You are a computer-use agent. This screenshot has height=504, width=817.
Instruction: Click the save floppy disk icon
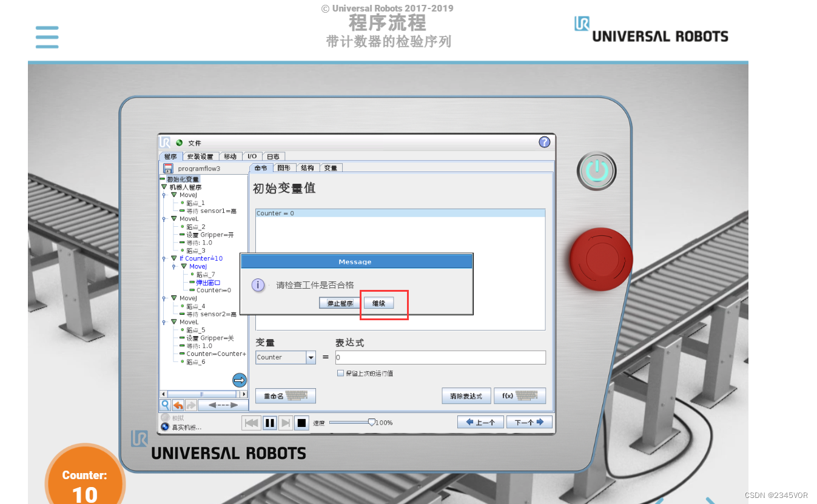coord(168,169)
